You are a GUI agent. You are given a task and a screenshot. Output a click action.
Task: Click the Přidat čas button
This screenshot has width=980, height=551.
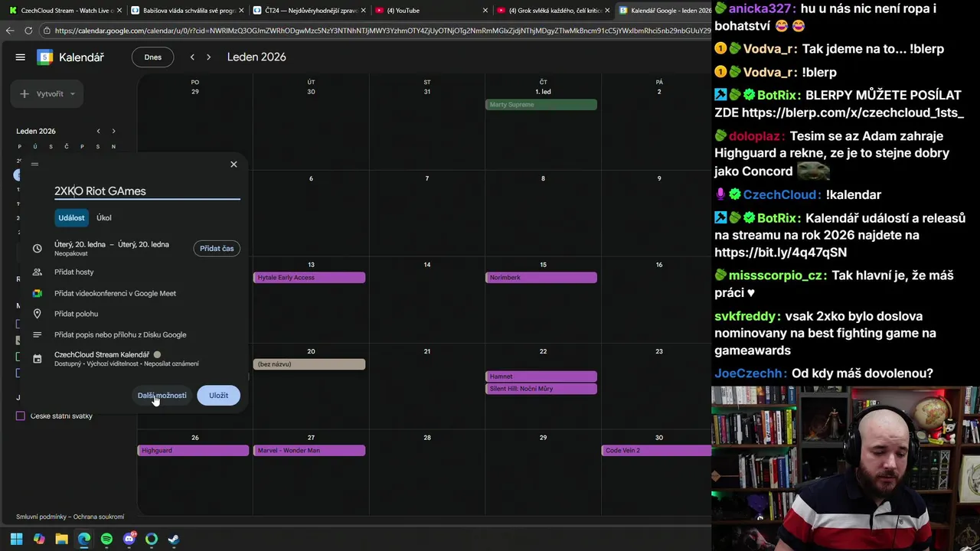tap(217, 249)
